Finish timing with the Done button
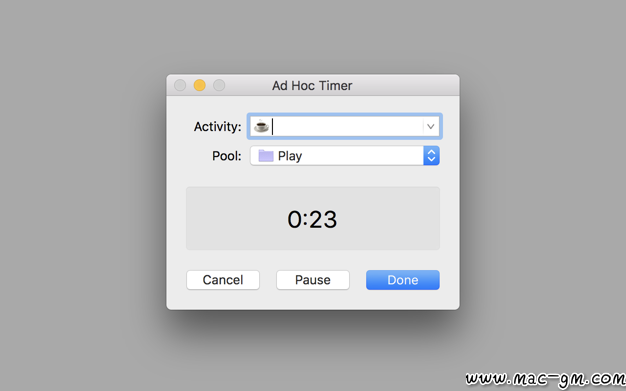 coord(403,280)
